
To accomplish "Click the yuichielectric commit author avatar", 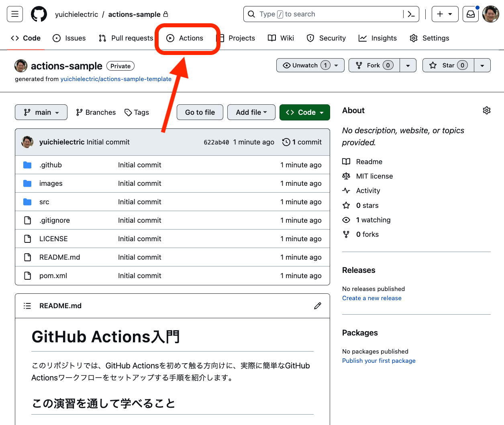I will (27, 142).
